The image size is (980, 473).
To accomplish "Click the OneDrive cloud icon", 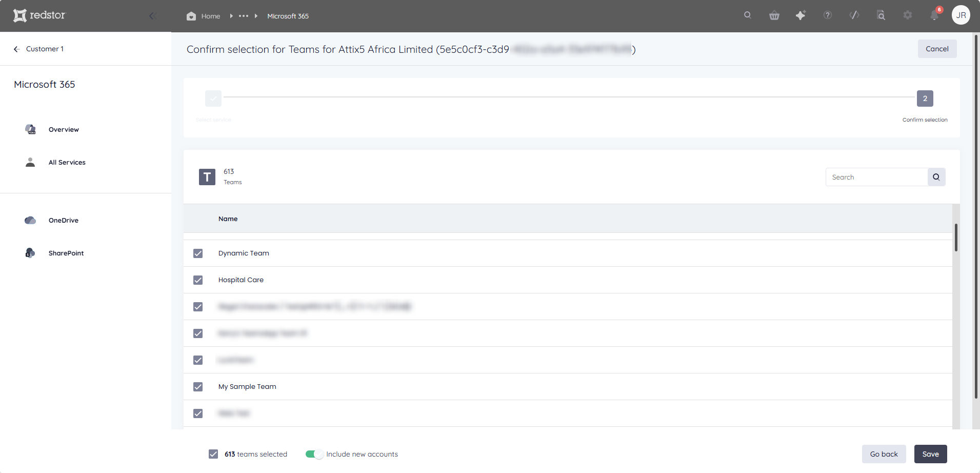I will pyautogui.click(x=30, y=220).
